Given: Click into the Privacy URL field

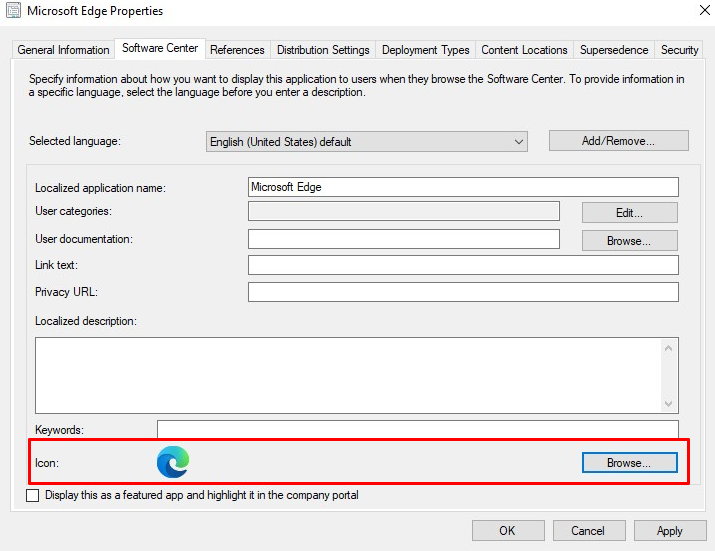Looking at the screenshot, I should [463, 292].
